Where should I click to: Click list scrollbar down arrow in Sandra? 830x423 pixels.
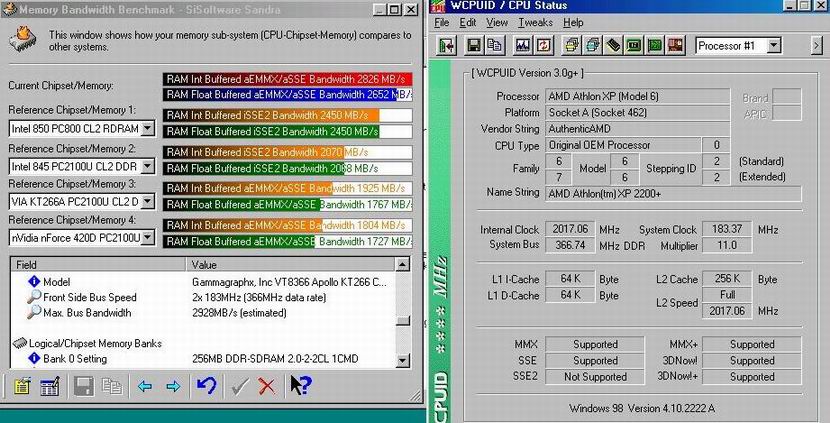(403, 361)
